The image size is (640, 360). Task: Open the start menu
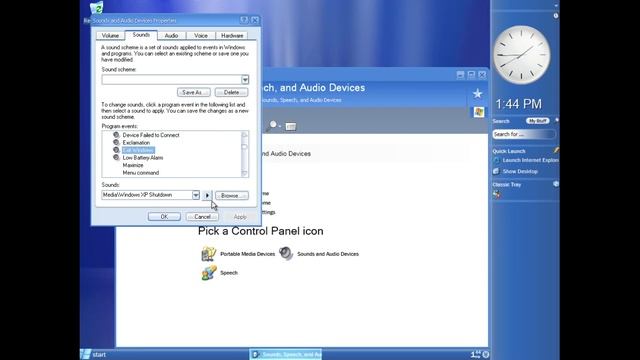pos(94,354)
